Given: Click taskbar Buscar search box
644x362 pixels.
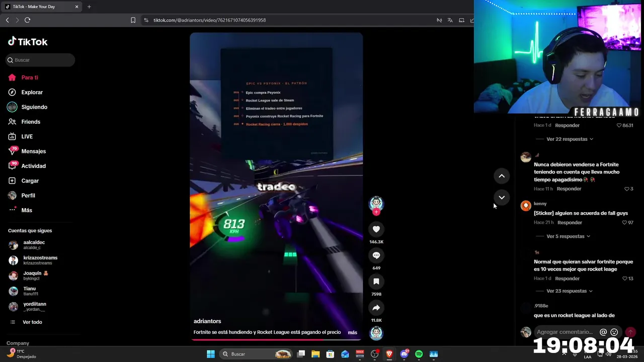Looking at the screenshot, I should [257, 354].
